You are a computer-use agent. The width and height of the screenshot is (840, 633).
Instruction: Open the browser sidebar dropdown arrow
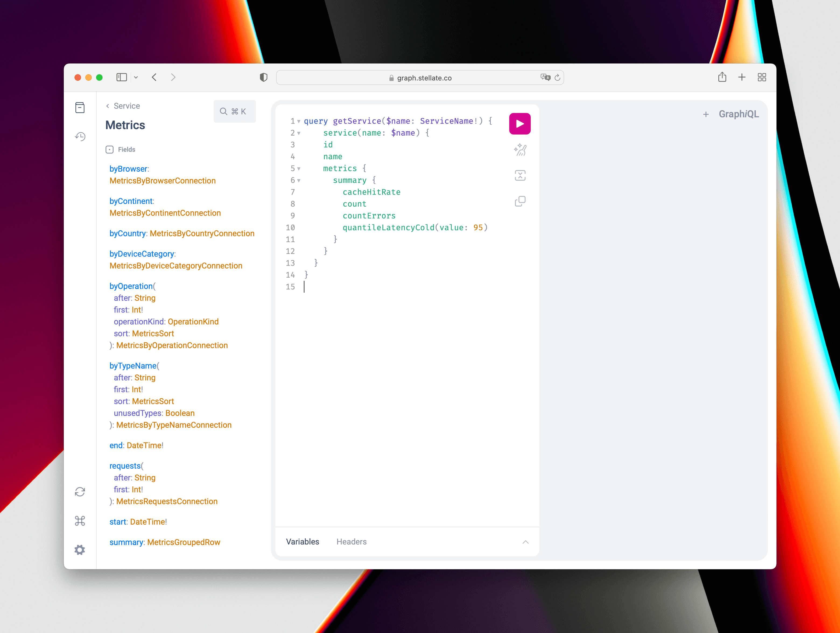[x=136, y=77]
